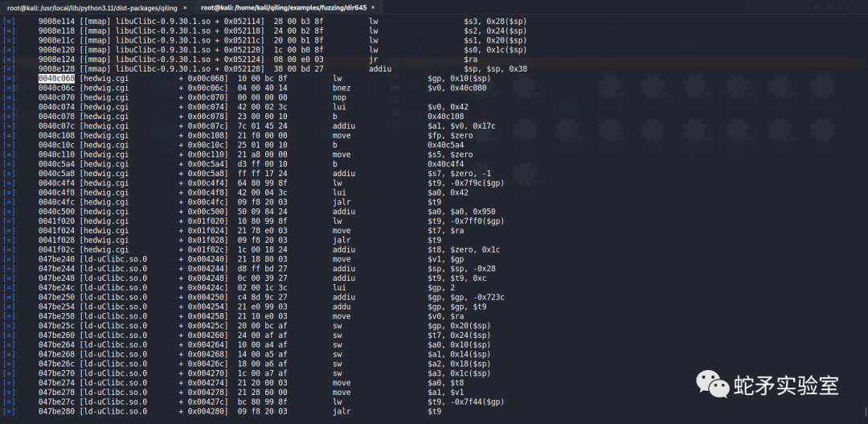The width and height of the screenshot is (868, 424).
Task: Click the libuClibc-0.9.30.1.so label at 9008e118
Action: pos(161,31)
